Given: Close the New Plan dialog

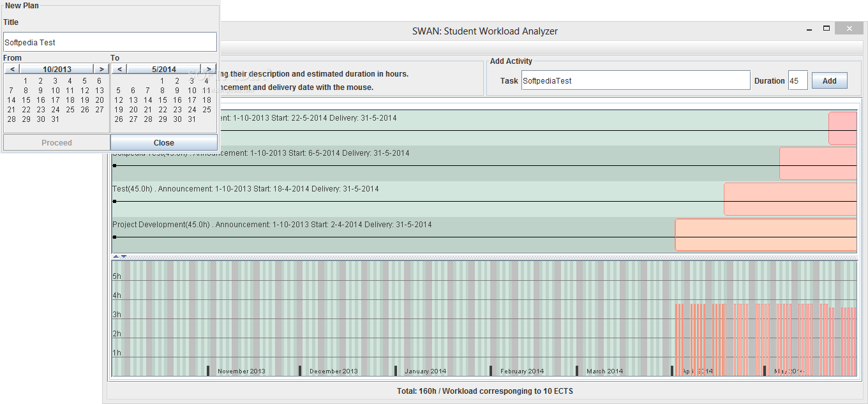Looking at the screenshot, I should [164, 142].
